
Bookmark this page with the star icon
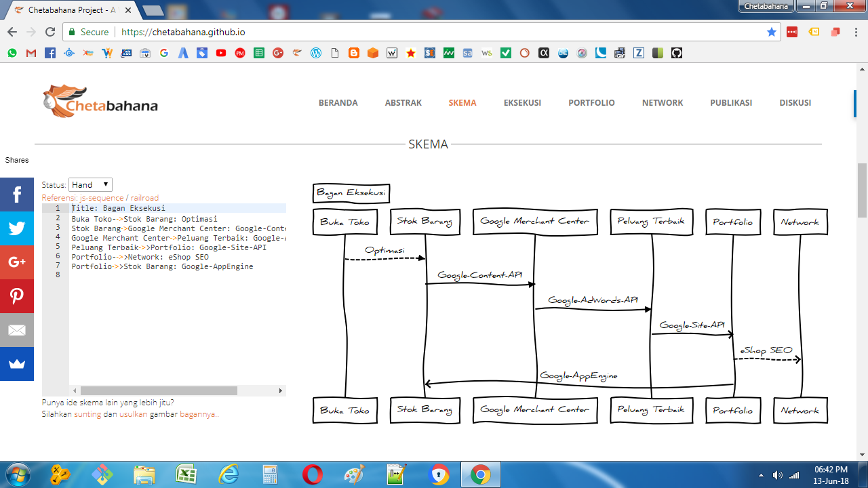pos(771,32)
